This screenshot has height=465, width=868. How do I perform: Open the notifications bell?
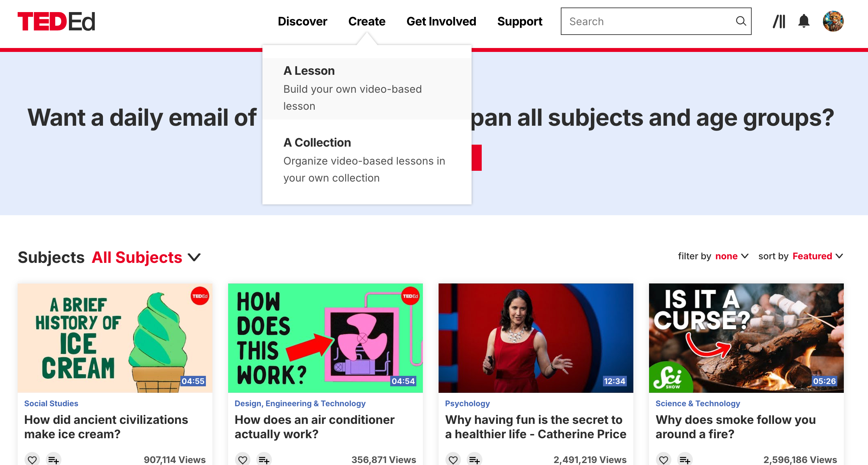click(804, 21)
